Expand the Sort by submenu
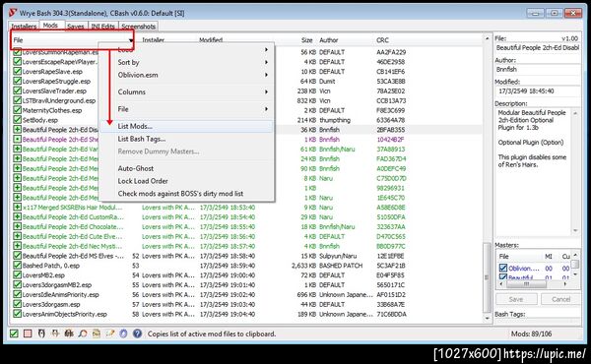This screenshot has height=364, width=591. (186, 62)
